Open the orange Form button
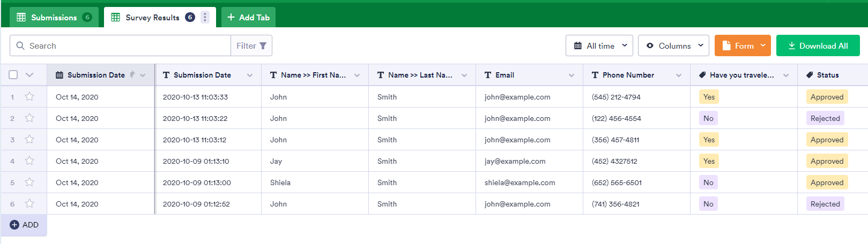This screenshot has width=868, height=244. click(743, 46)
